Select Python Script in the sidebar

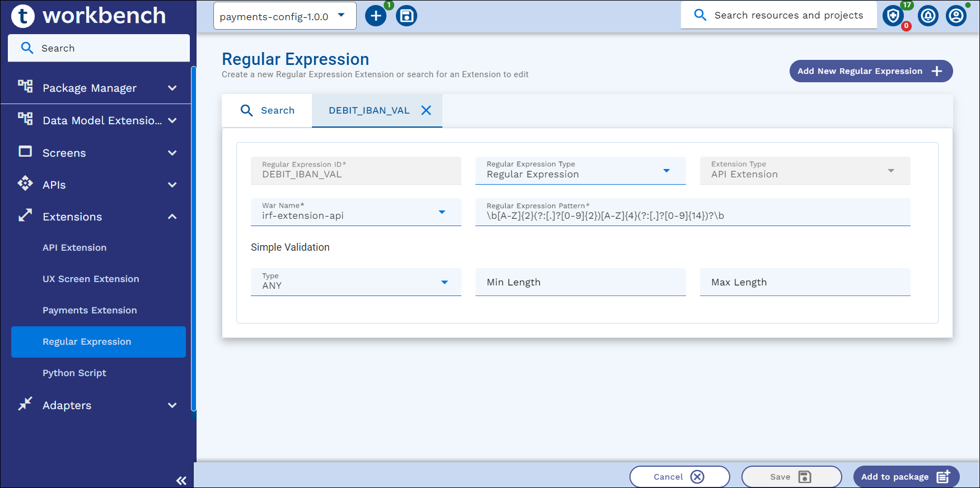[x=74, y=373]
